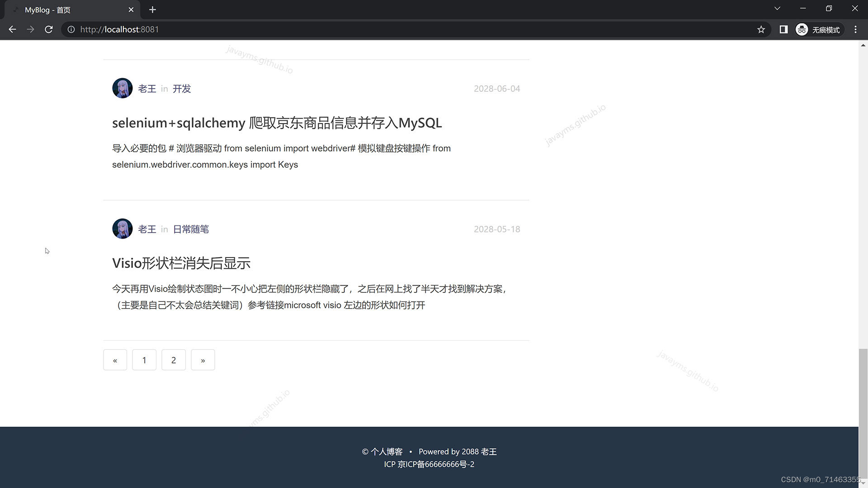Bookmark this page with star icon
This screenshot has height=488, width=868.
click(761, 29)
